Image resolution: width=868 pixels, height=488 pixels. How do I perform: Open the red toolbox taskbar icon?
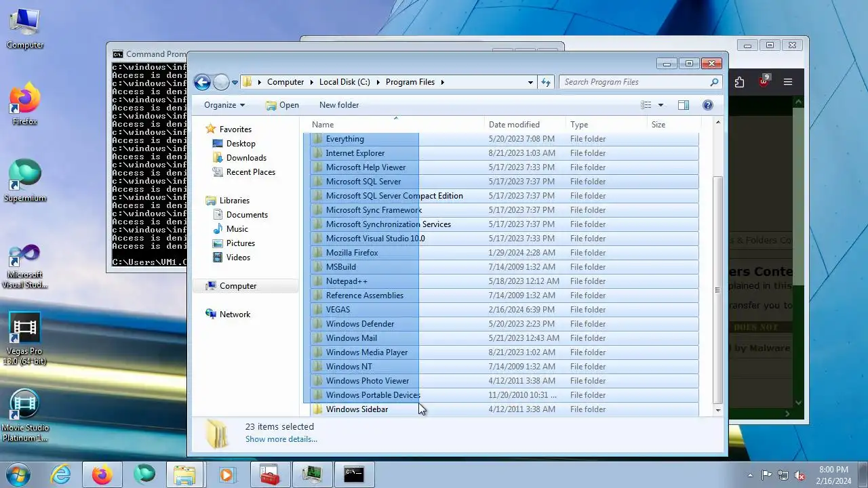pyautogui.click(x=270, y=474)
